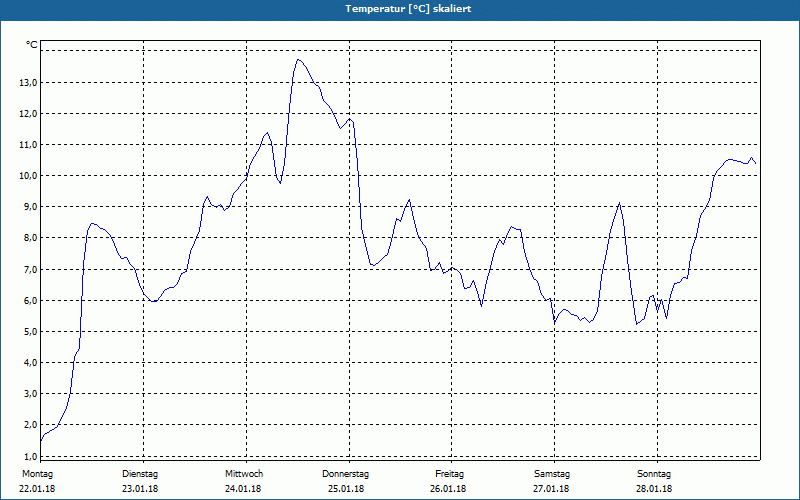Click the chart title 'Temperatur [°C] skaliert'
800x500 pixels.
pos(408,9)
